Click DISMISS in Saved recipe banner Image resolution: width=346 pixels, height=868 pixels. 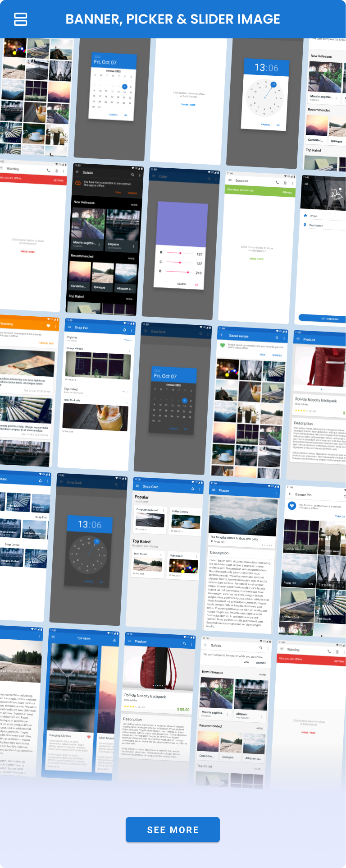[277, 355]
